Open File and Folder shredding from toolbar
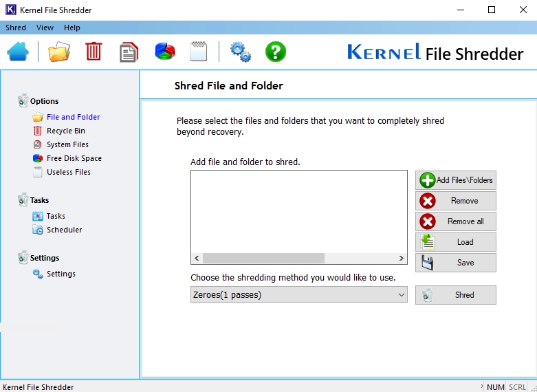The image size is (537, 392). tap(59, 52)
